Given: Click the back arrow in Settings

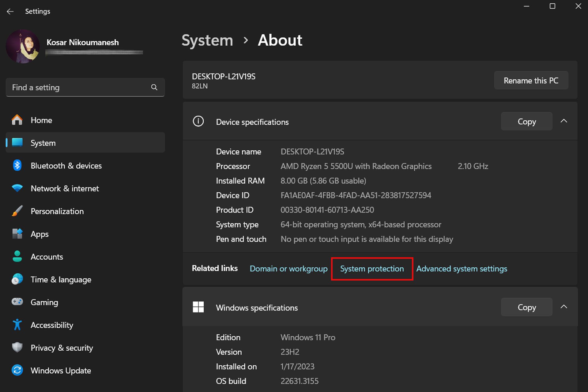Looking at the screenshot, I should click(x=10, y=11).
